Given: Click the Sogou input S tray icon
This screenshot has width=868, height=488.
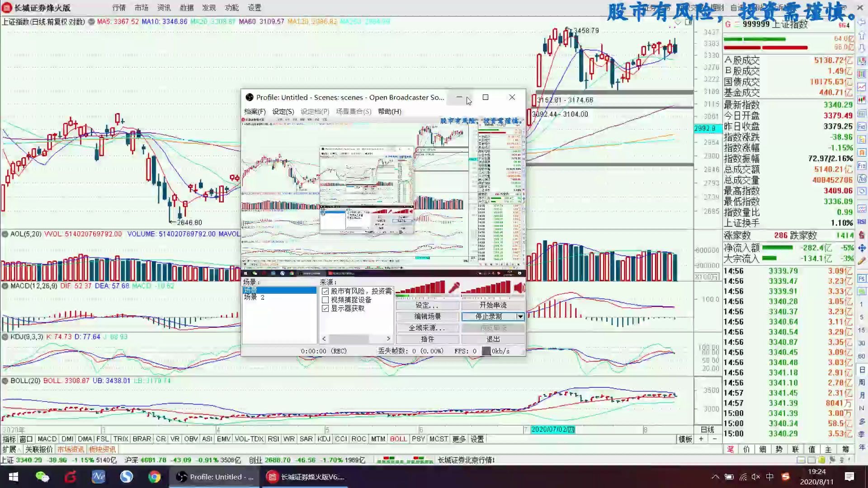Looking at the screenshot, I should click(x=786, y=477).
